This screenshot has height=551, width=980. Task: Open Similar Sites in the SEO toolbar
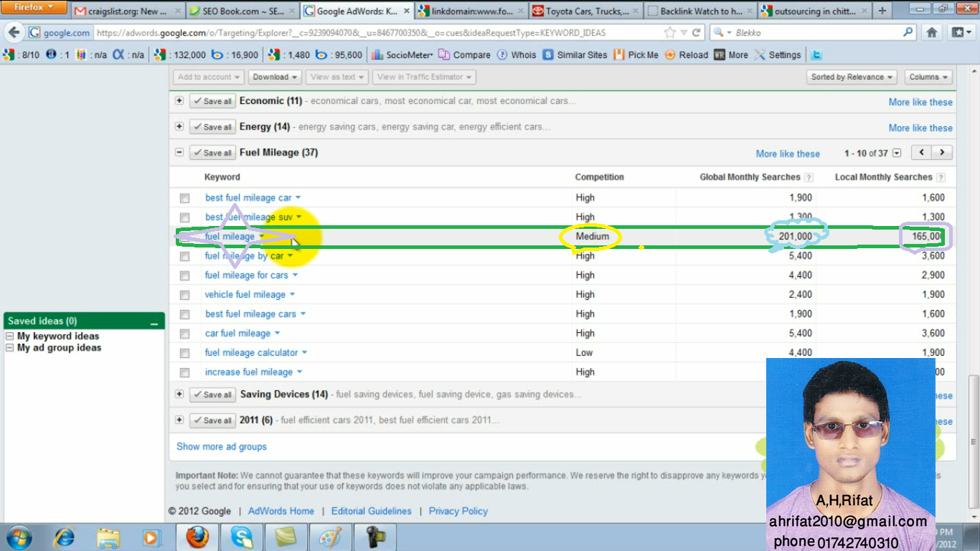pos(575,55)
